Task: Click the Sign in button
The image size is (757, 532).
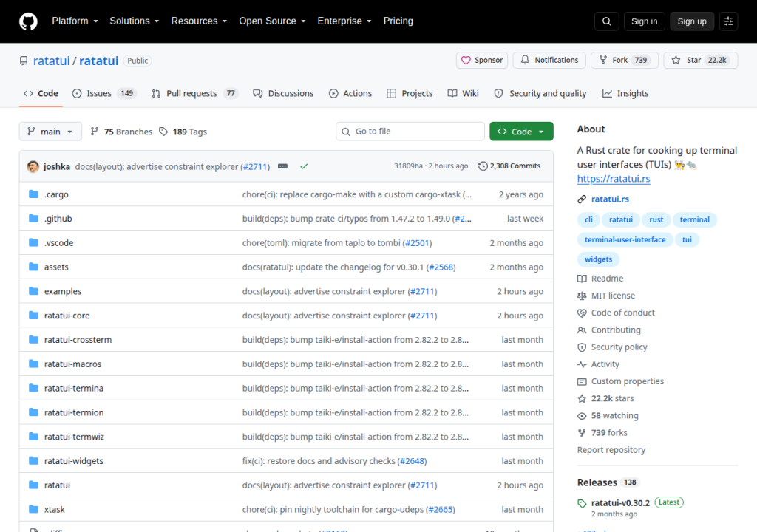Action: pos(644,21)
